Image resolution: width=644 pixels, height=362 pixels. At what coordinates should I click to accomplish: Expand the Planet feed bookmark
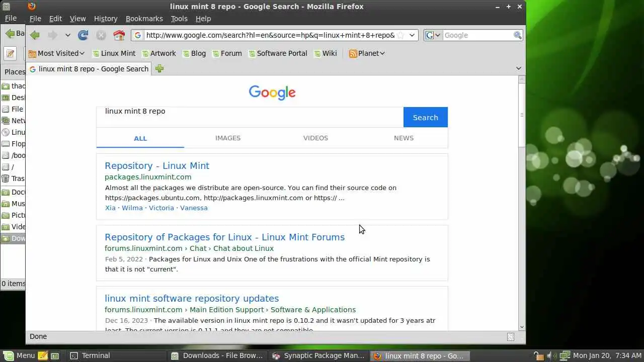pyautogui.click(x=367, y=53)
